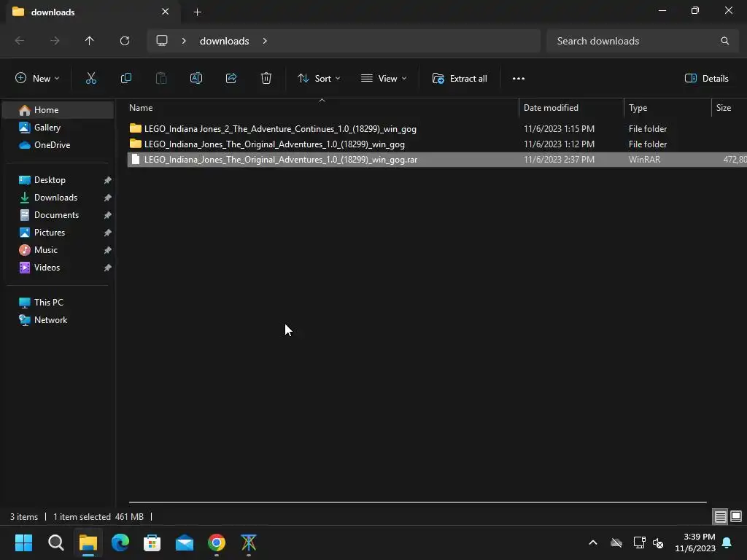Click the Paste clipboard icon
The image size is (747, 560).
tap(161, 79)
